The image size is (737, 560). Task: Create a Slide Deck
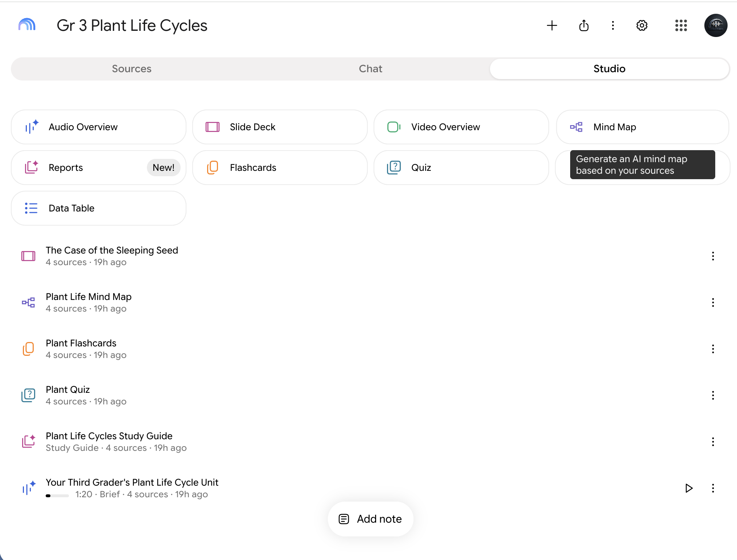pos(280,127)
